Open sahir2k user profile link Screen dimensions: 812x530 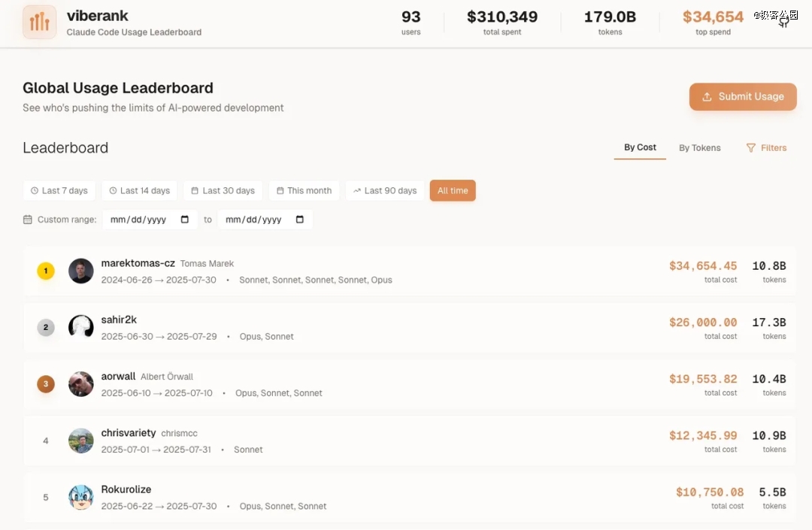tap(119, 320)
